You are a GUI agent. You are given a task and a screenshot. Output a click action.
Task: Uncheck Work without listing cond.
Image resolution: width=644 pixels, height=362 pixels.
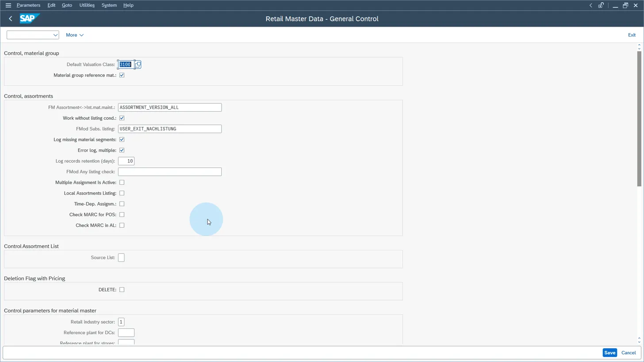point(122,118)
